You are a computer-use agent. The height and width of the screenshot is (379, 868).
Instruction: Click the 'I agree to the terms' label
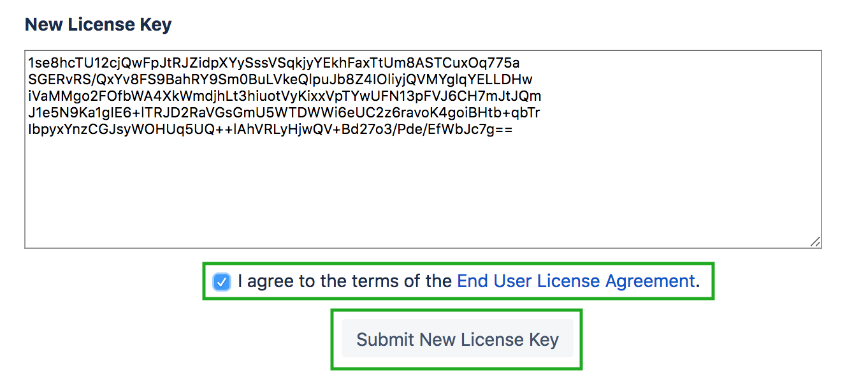pyautogui.click(x=345, y=281)
